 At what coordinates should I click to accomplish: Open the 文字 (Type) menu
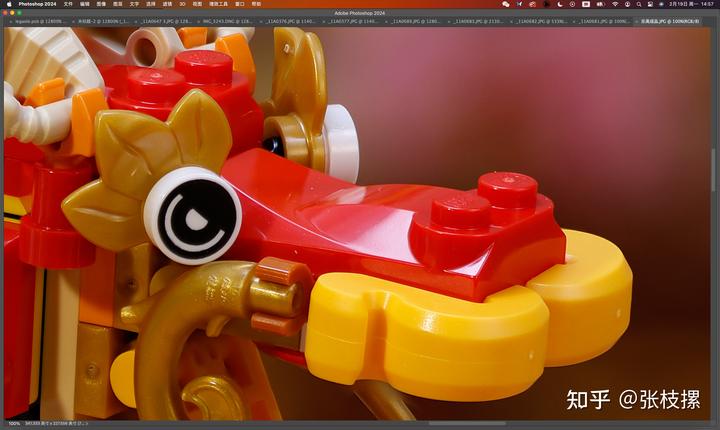tap(134, 4)
